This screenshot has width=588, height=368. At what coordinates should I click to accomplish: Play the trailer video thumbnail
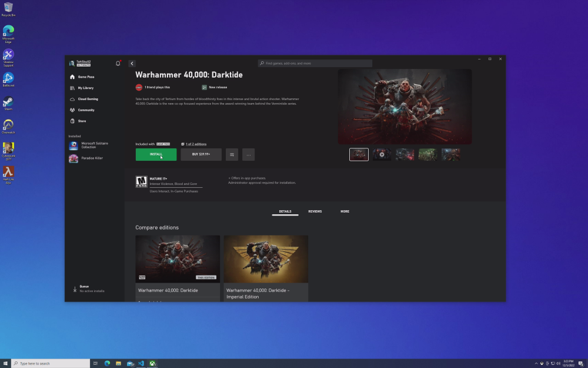point(382,154)
